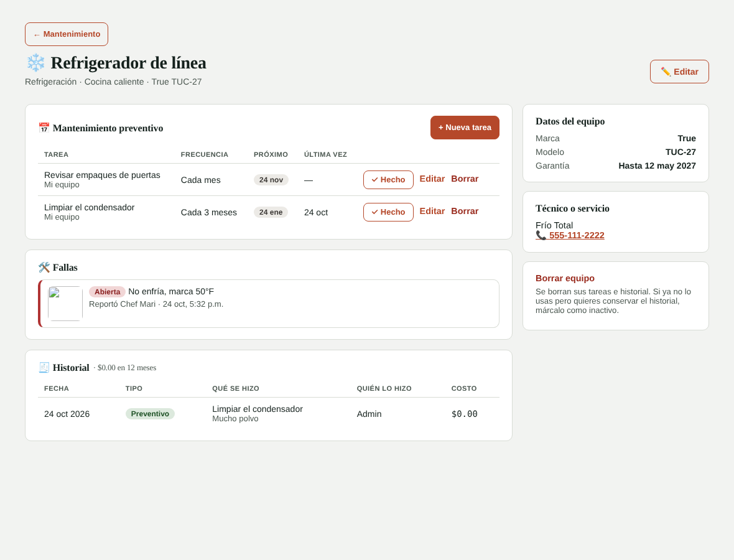Click the 'Hasta 12 may 2027' warranty value
Screen dimensions: 734x560
(x=657, y=166)
